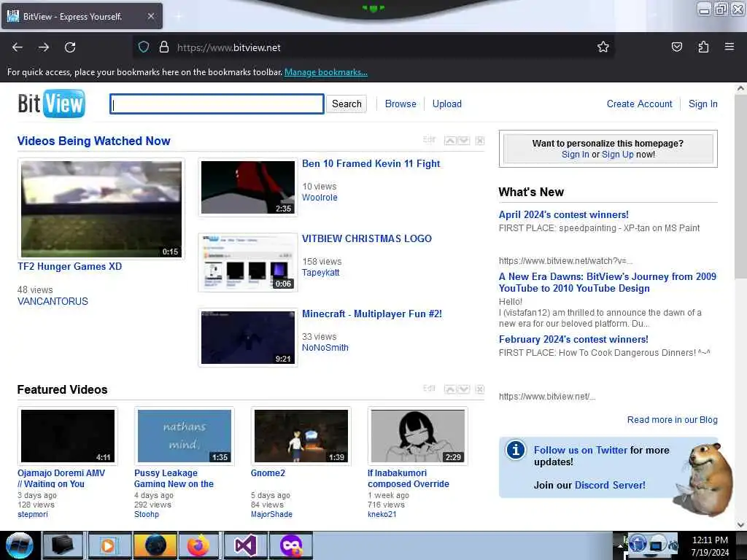Viewport: 747px width, 560px height.
Task: Open If Inabakumori composed Override thumbnail
Action: tap(418, 436)
